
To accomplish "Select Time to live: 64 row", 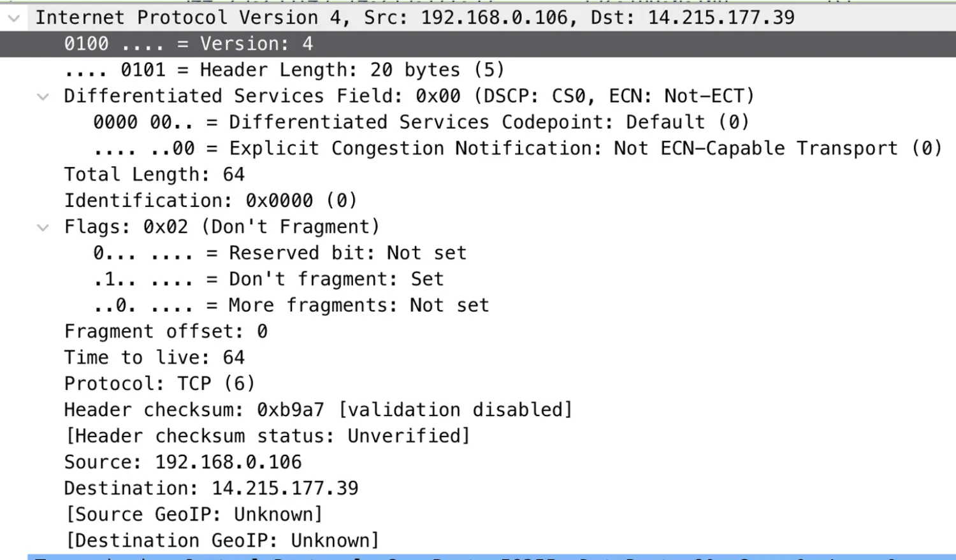I will pyautogui.click(x=478, y=357).
